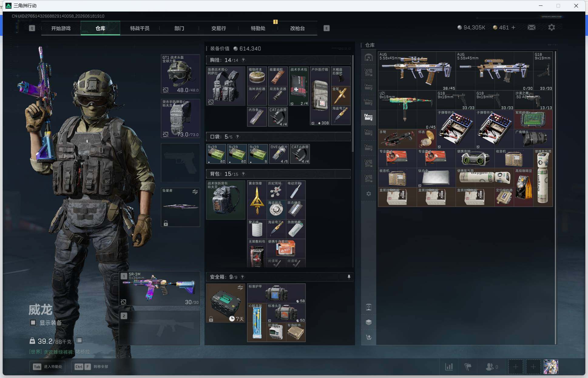The image size is (588, 378).
Task: Select the 标准护甲 item in safe box
Action: (276, 293)
